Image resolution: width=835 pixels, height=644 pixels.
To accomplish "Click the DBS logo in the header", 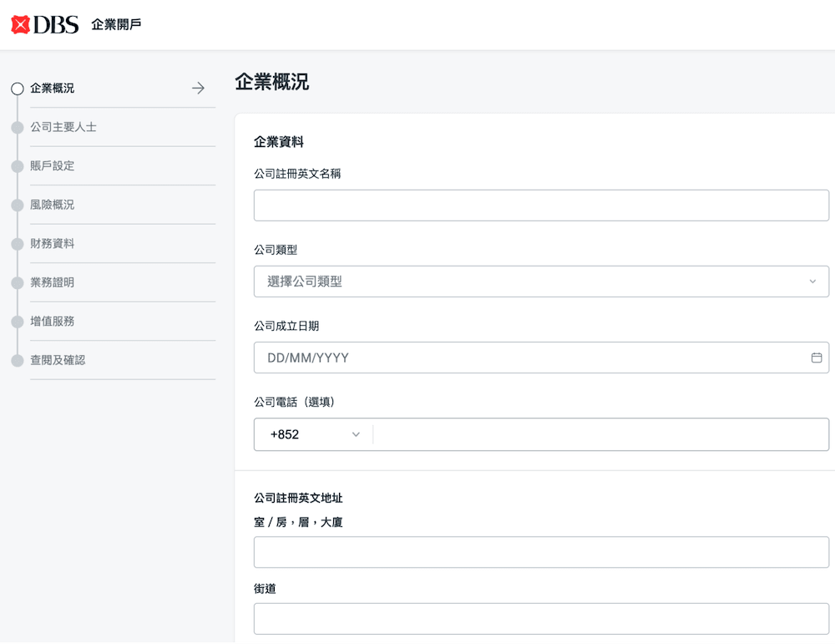I will (x=43, y=24).
